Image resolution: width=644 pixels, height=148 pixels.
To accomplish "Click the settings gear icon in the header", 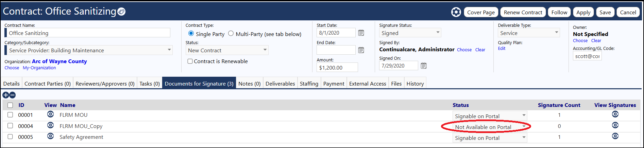I will click(x=456, y=12).
